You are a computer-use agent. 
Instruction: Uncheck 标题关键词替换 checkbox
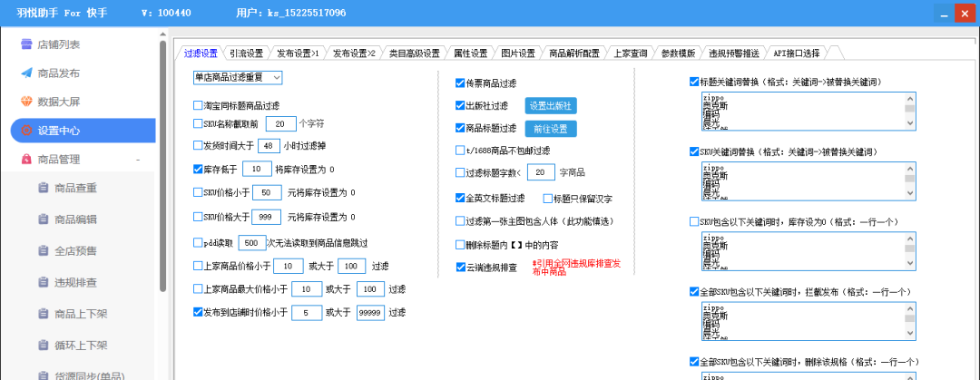pos(694,82)
